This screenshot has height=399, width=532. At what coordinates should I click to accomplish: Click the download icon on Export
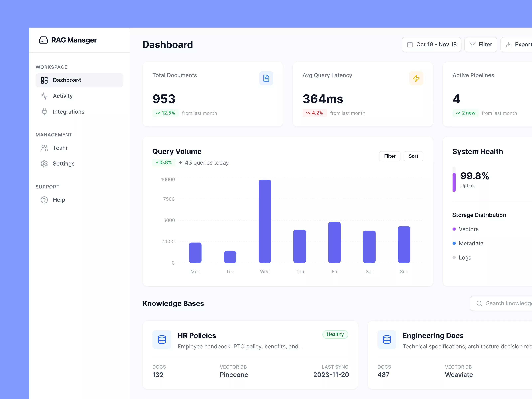[508, 45]
